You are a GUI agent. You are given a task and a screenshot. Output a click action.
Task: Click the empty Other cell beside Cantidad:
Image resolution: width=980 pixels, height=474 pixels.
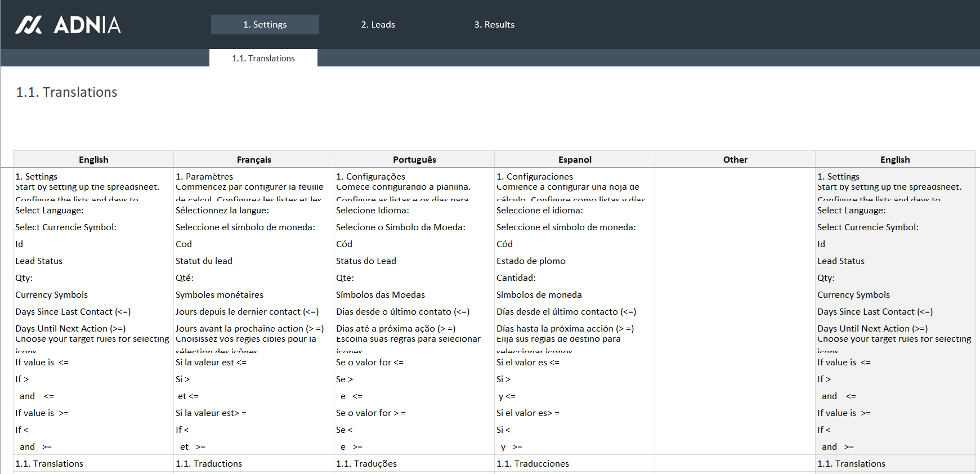pos(735,278)
